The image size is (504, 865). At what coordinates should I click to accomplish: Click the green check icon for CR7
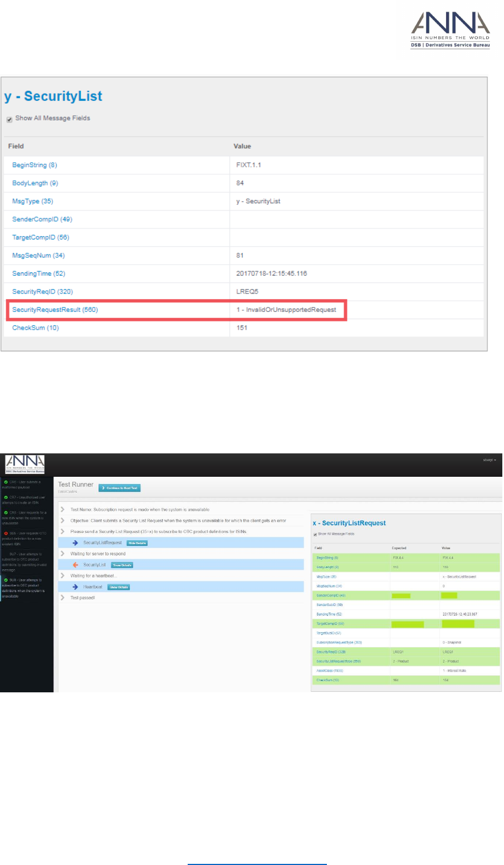[6, 497]
